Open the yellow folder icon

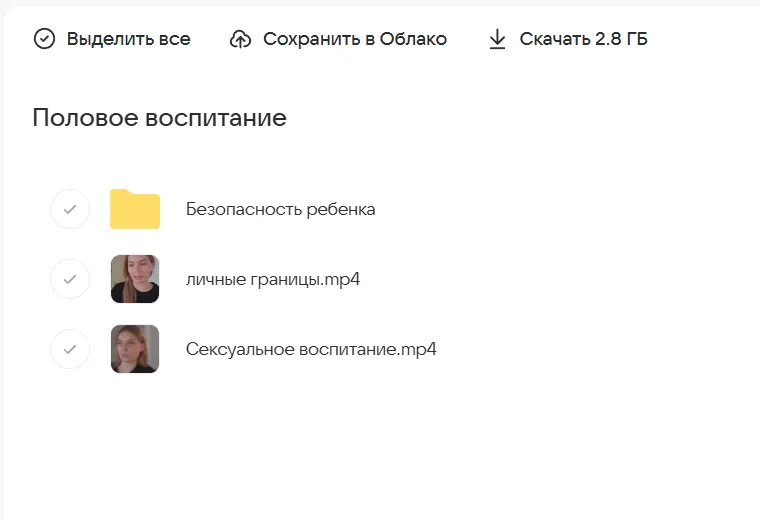135,209
